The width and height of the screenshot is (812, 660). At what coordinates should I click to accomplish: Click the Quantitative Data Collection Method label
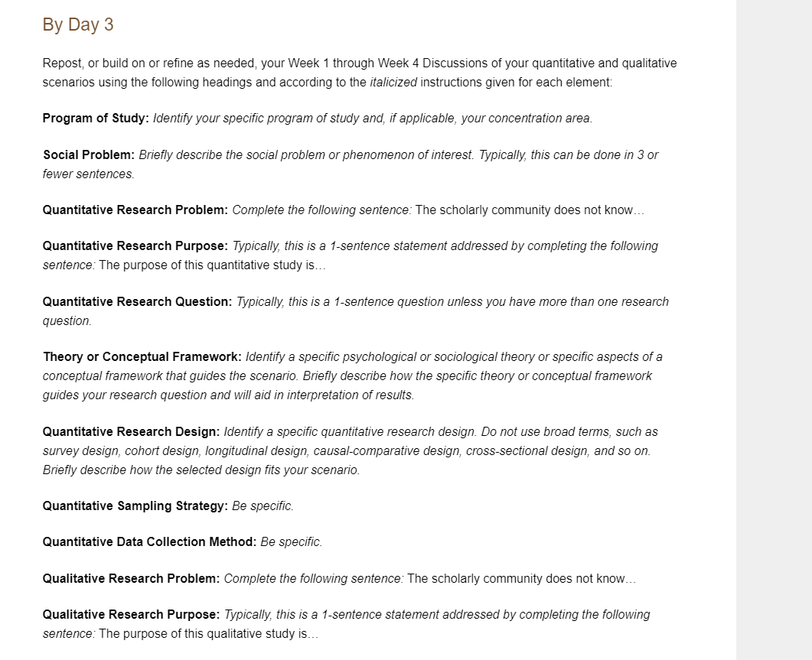149,542
